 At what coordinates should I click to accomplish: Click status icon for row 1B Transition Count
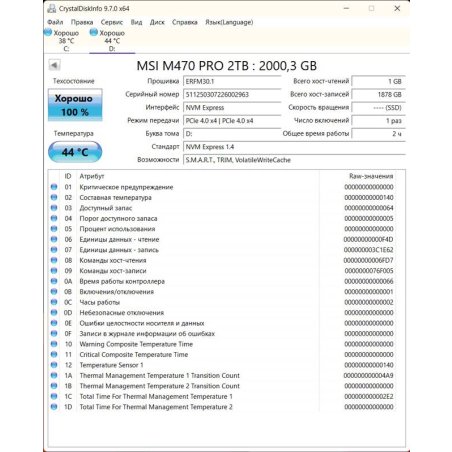pos(54,386)
